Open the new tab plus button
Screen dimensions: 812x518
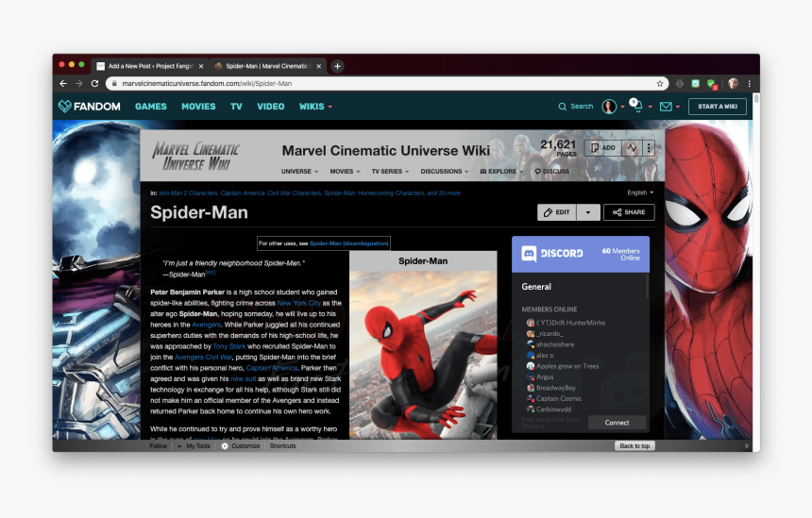337,66
